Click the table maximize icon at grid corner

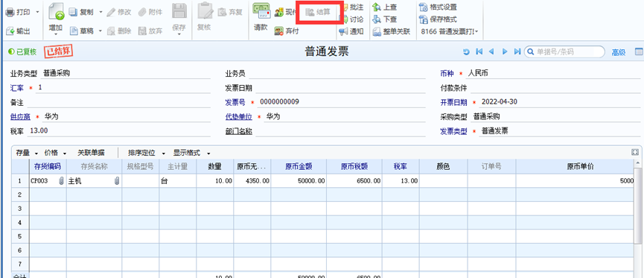click(635, 152)
